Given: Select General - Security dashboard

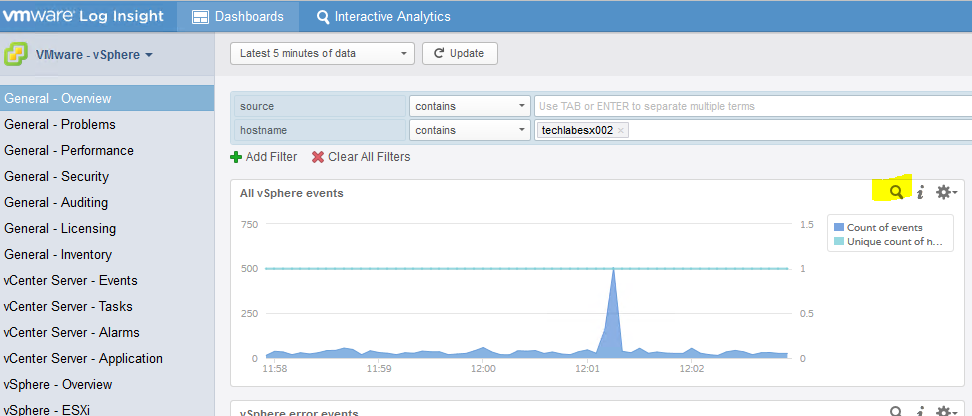Looking at the screenshot, I should coord(107,177).
